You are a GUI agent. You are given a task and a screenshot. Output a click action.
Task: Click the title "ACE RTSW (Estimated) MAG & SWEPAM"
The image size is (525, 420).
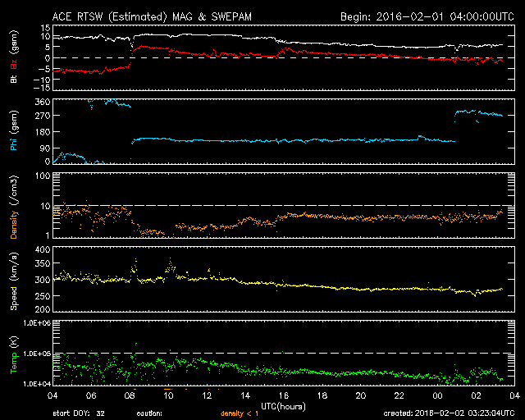pos(152,16)
